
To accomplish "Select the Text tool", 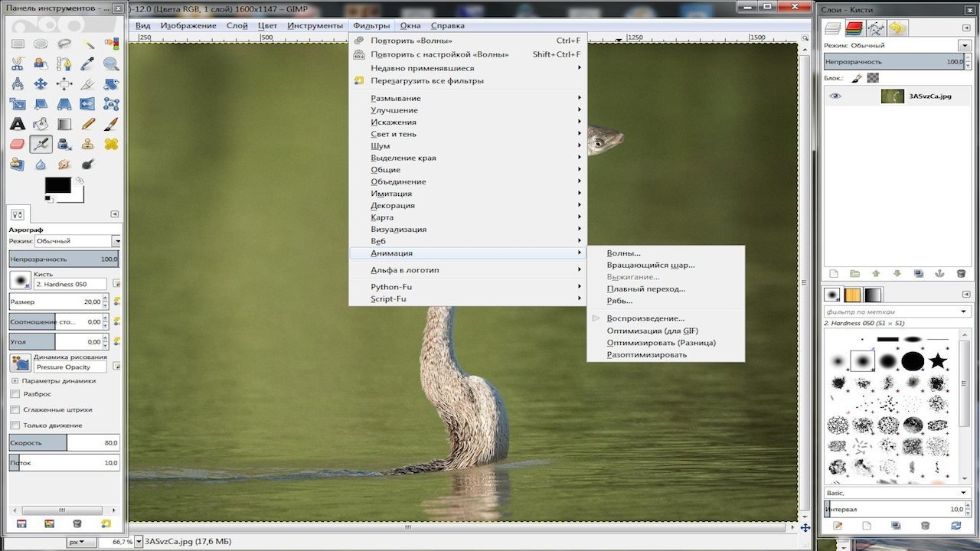I will pyautogui.click(x=18, y=124).
